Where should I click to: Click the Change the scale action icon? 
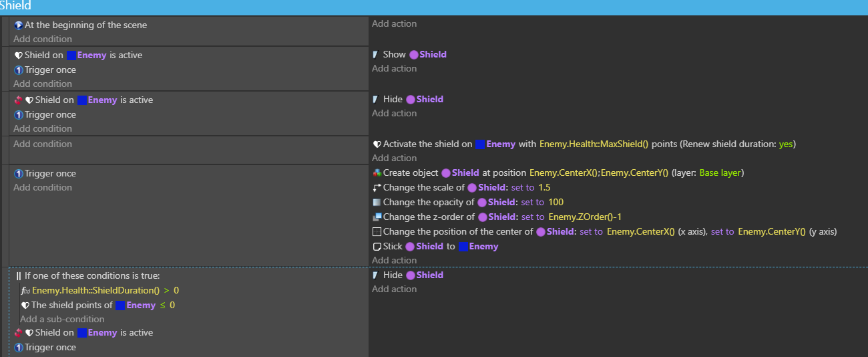pos(377,187)
